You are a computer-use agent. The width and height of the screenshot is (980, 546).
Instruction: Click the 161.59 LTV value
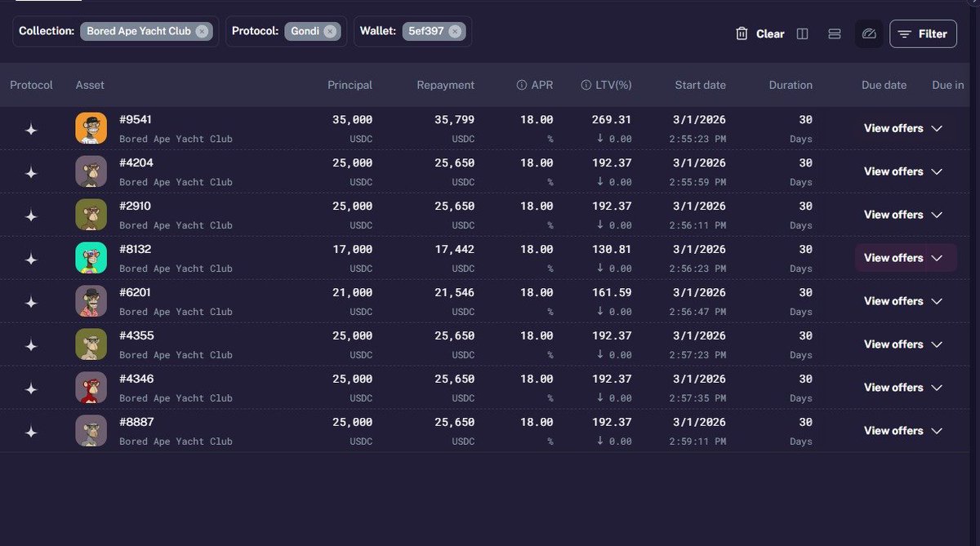click(612, 293)
